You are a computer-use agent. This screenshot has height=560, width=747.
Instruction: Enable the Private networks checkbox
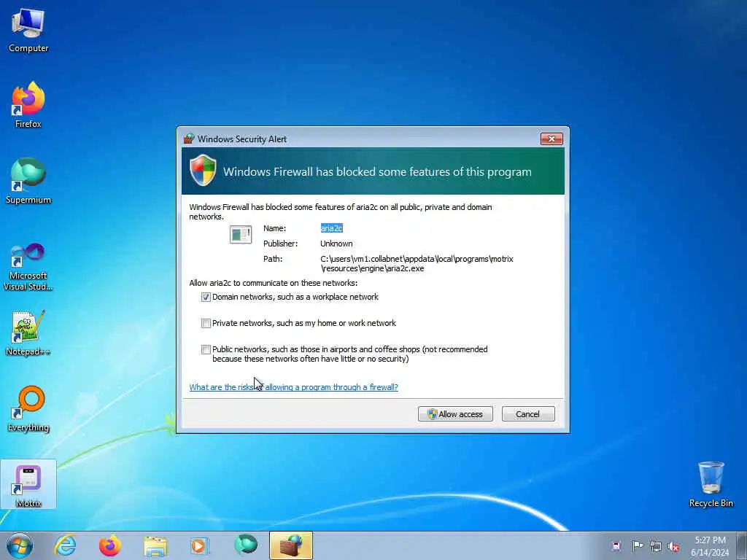206,323
